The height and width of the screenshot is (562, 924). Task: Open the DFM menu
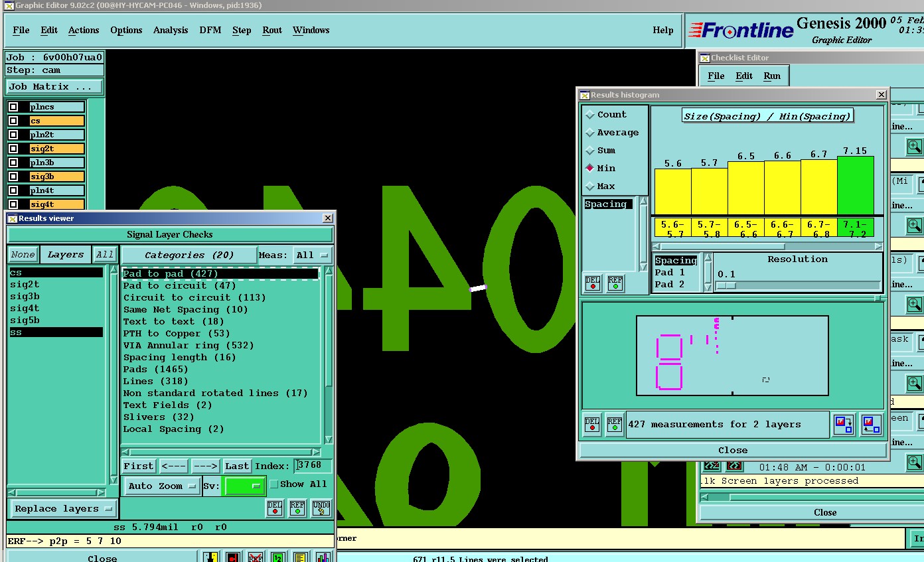210,31
